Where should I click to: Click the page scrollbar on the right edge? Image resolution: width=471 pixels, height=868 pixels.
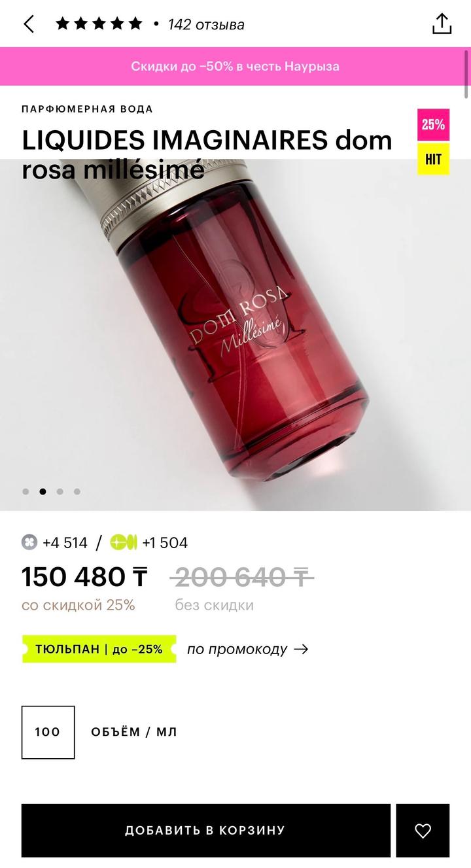click(467, 74)
